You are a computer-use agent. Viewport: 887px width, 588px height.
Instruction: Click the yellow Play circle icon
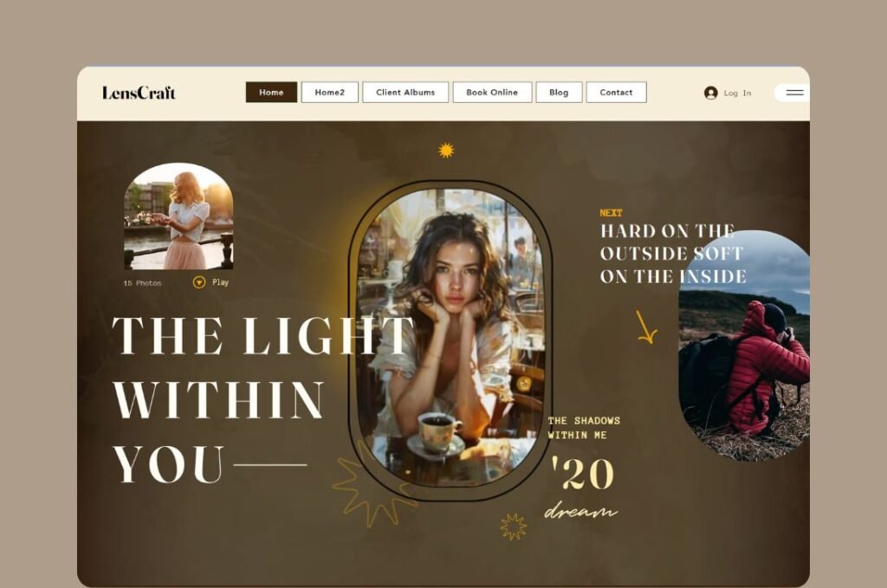coord(199,282)
